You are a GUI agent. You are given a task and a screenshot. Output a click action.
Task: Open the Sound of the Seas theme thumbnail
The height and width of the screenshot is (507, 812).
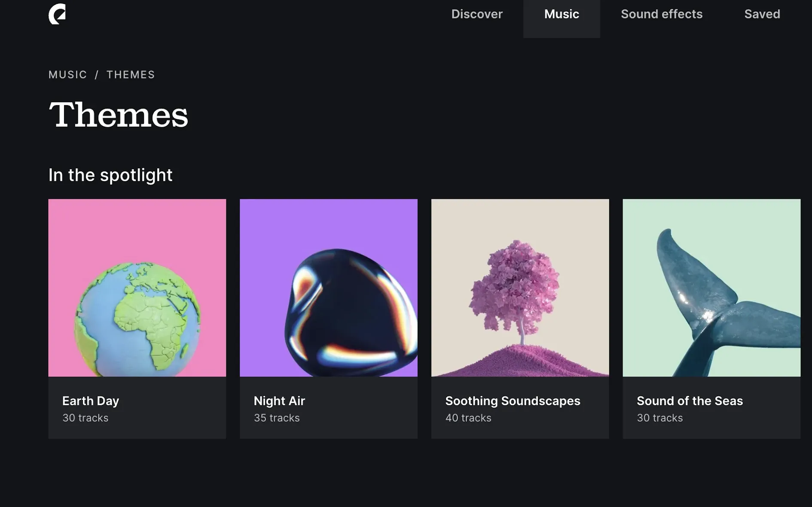(711, 287)
